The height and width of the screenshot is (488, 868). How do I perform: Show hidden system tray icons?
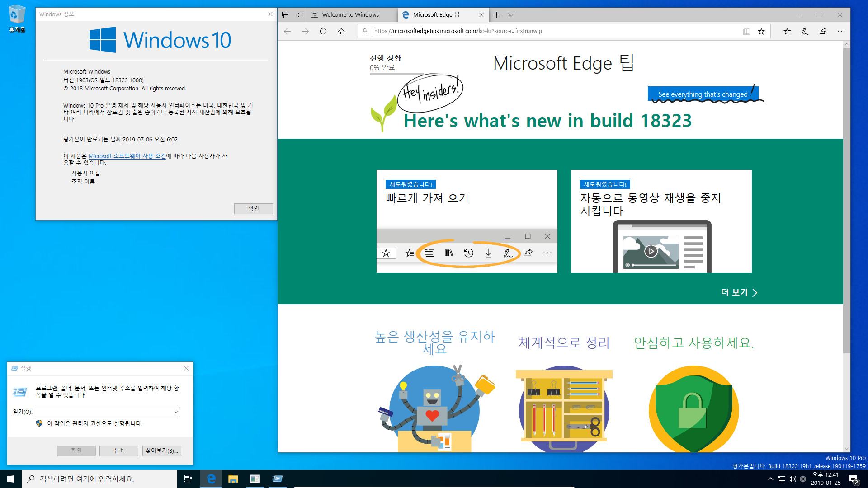pyautogui.click(x=771, y=479)
